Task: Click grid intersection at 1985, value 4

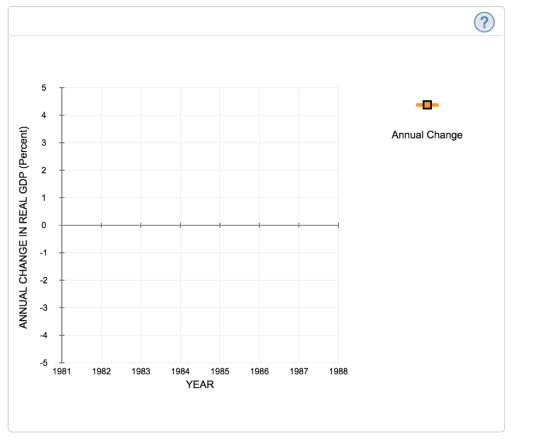Action: coord(220,115)
